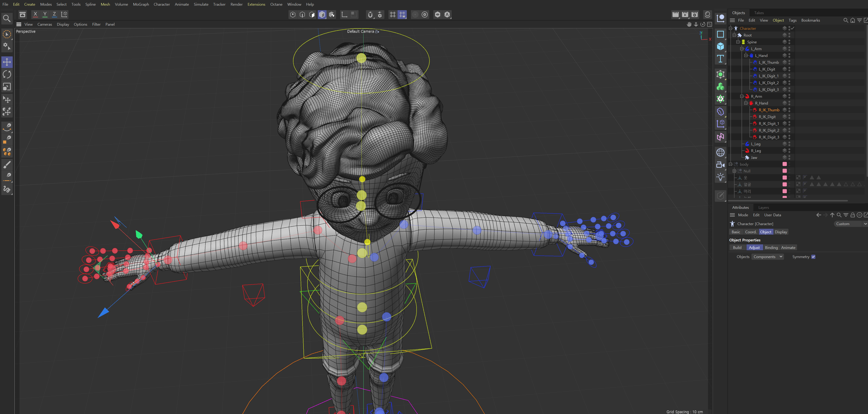Toggle visibility dots for L_Leg
Image resolution: width=868 pixels, height=414 pixels.
pos(789,144)
